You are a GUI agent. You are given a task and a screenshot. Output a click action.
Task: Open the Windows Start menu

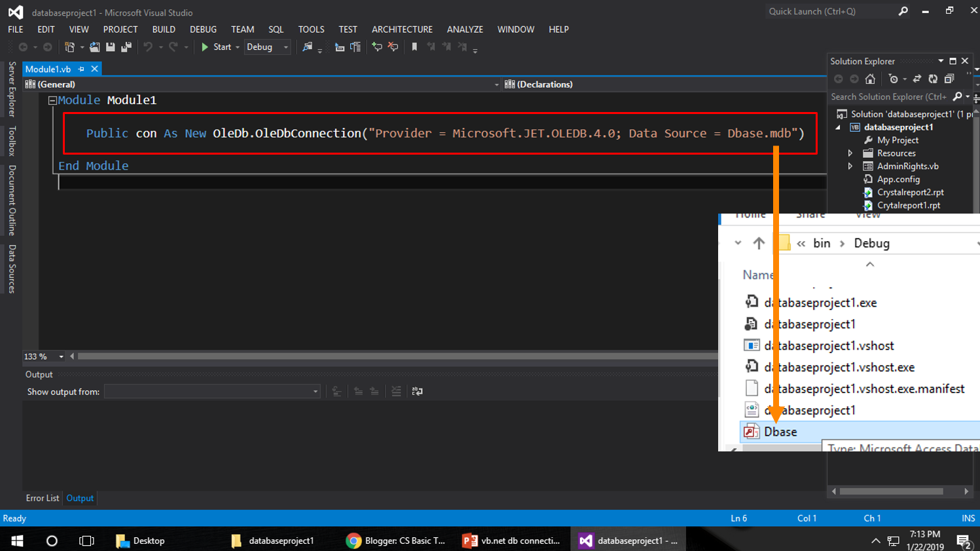point(18,541)
